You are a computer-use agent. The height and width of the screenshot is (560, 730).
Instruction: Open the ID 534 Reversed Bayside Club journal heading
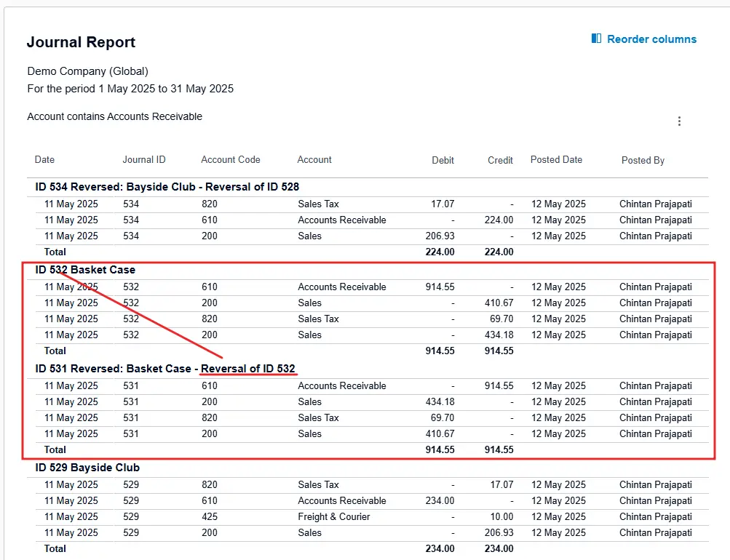[x=167, y=187]
